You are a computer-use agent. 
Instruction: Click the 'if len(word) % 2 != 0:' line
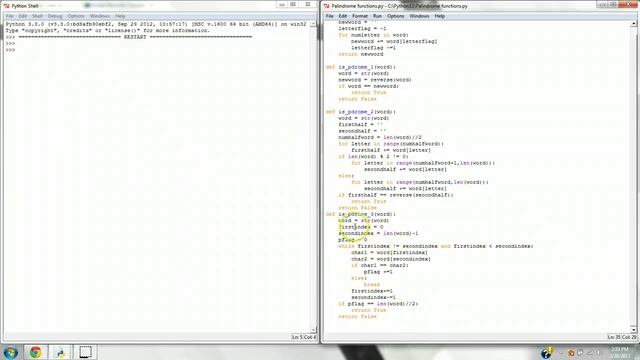point(373,157)
